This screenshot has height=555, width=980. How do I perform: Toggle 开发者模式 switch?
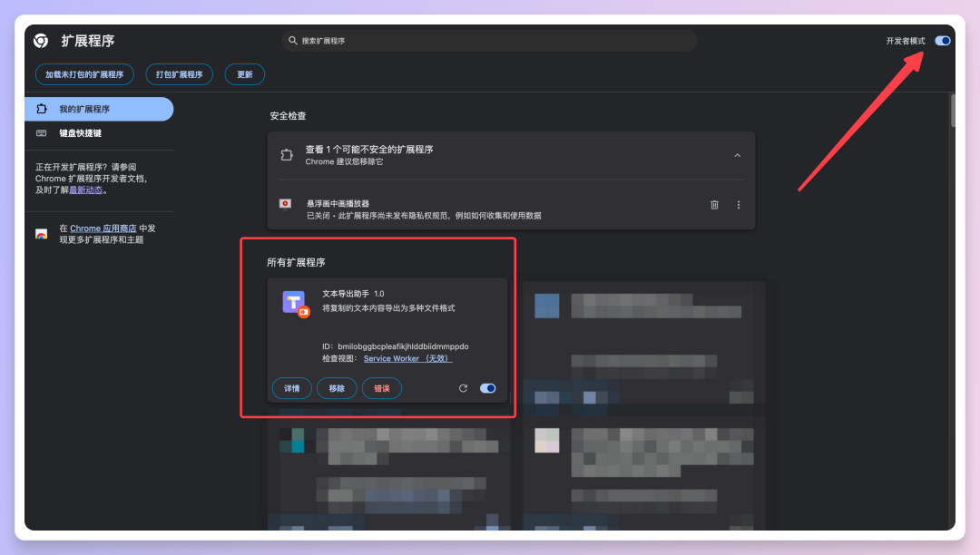click(x=943, y=41)
